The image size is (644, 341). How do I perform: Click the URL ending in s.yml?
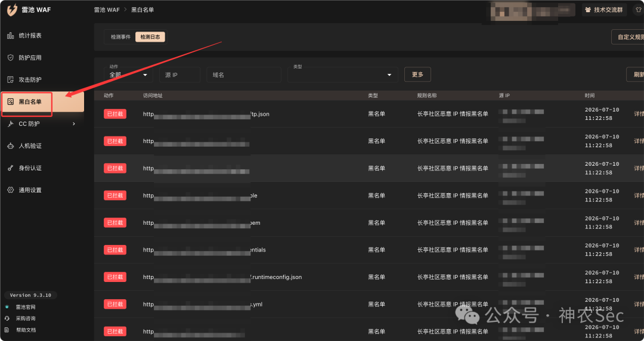[x=203, y=305]
